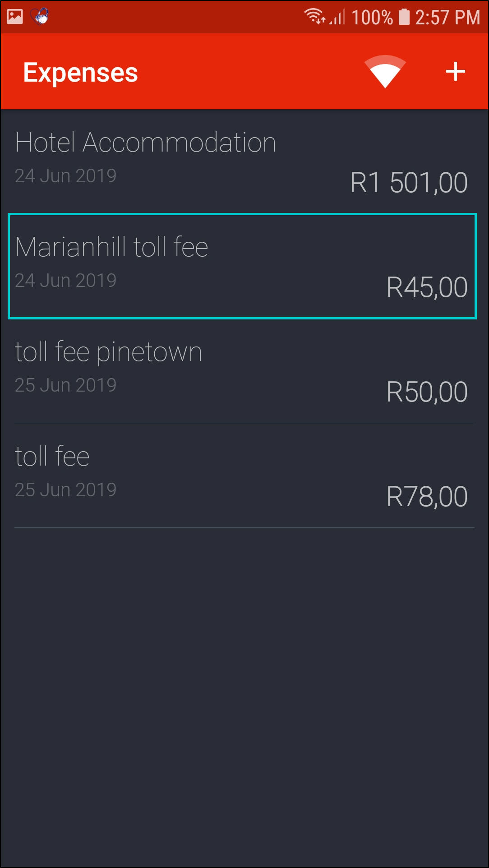Tap the 2:57 PM clock
489x868 pixels.
pyautogui.click(x=447, y=18)
